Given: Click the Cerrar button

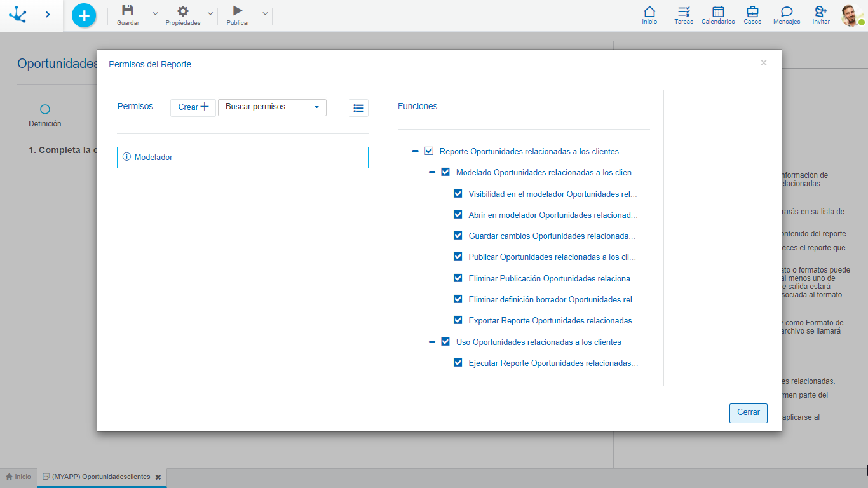Looking at the screenshot, I should click(749, 413).
